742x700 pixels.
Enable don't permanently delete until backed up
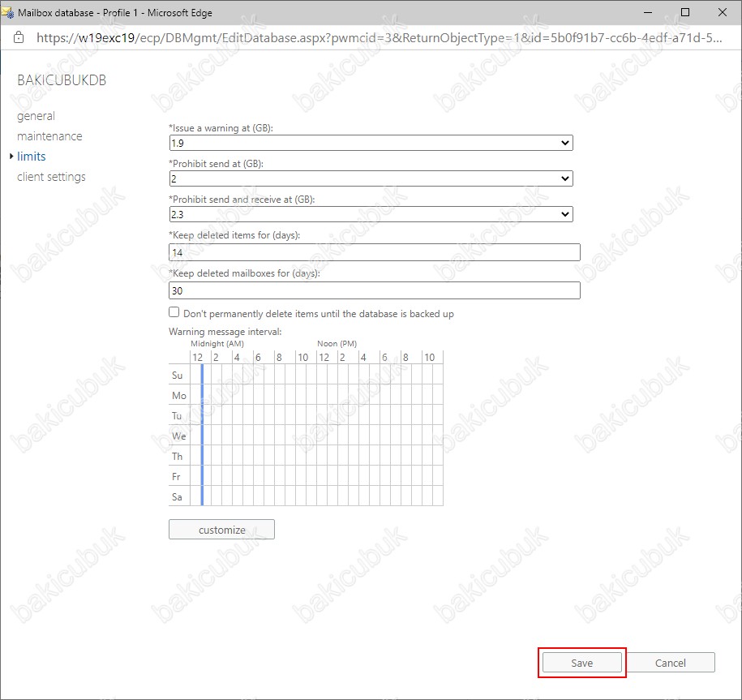[x=174, y=312]
